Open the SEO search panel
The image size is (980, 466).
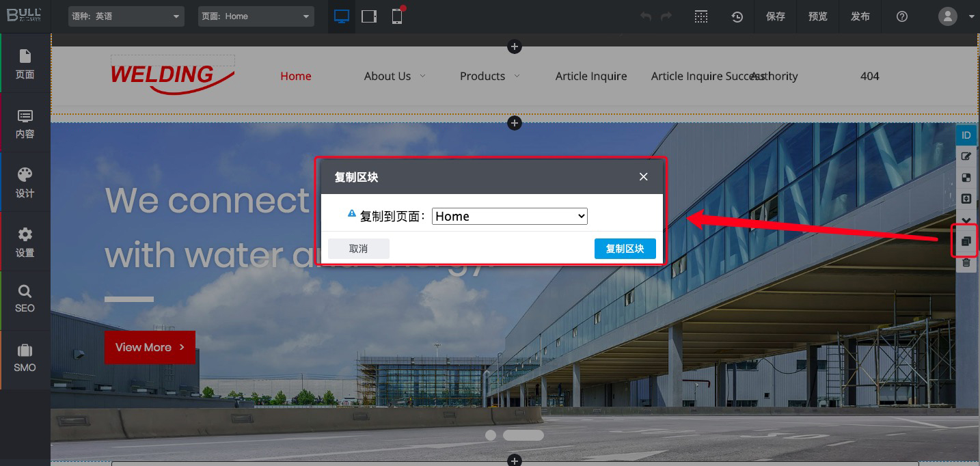pyautogui.click(x=25, y=299)
